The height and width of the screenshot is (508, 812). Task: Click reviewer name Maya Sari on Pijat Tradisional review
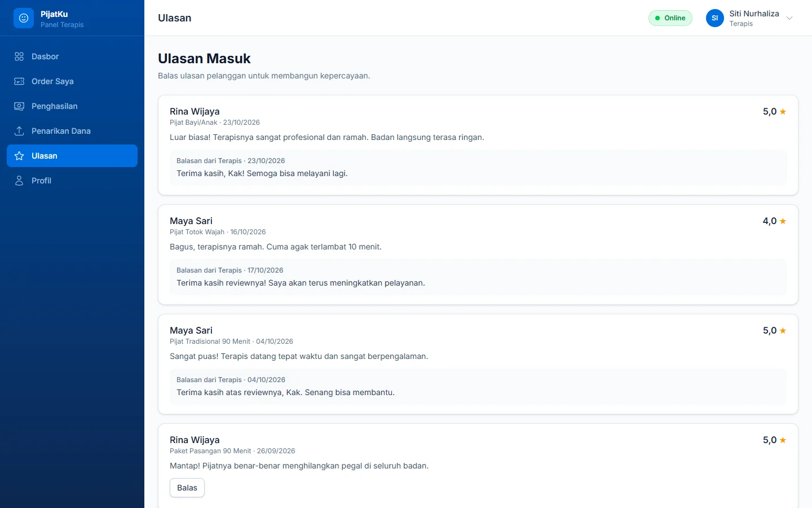(191, 331)
